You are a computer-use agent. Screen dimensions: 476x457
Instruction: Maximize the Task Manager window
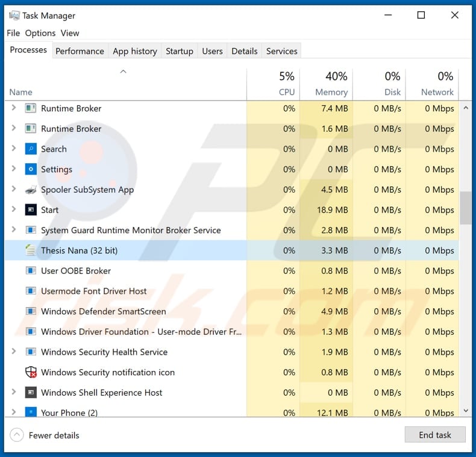tap(421, 15)
